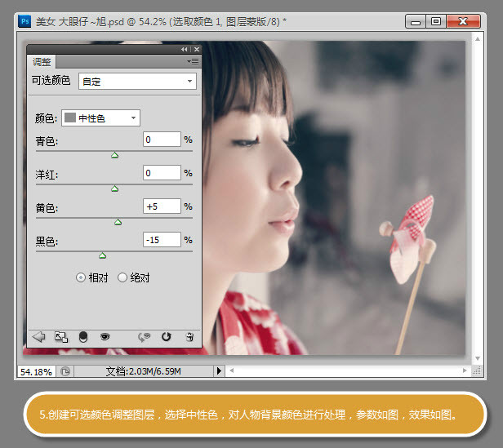503x448 pixels.
Task: Click the Photoshop Ps title icon
Action: point(24,21)
